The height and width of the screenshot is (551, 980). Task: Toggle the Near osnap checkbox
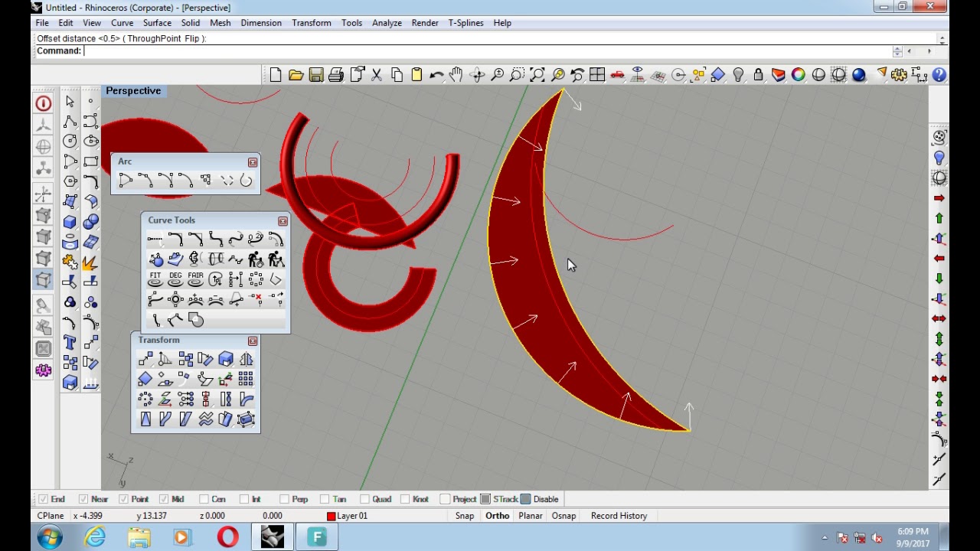(83, 499)
